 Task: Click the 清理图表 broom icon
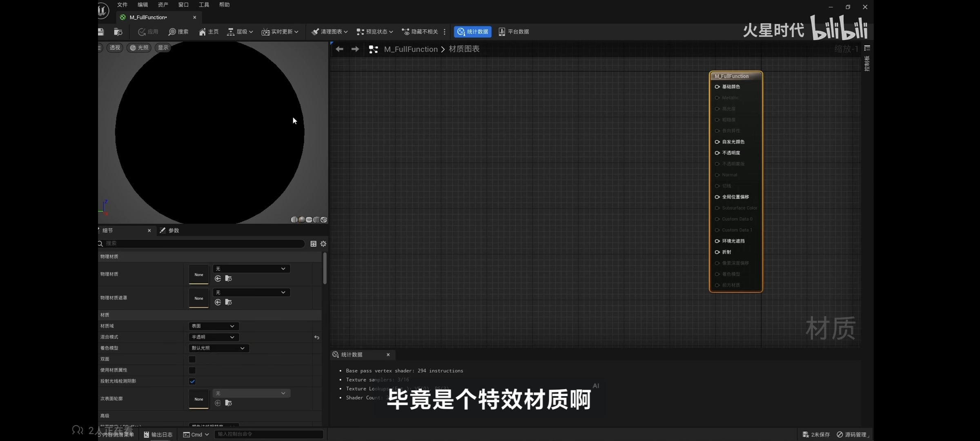pyautogui.click(x=315, y=32)
